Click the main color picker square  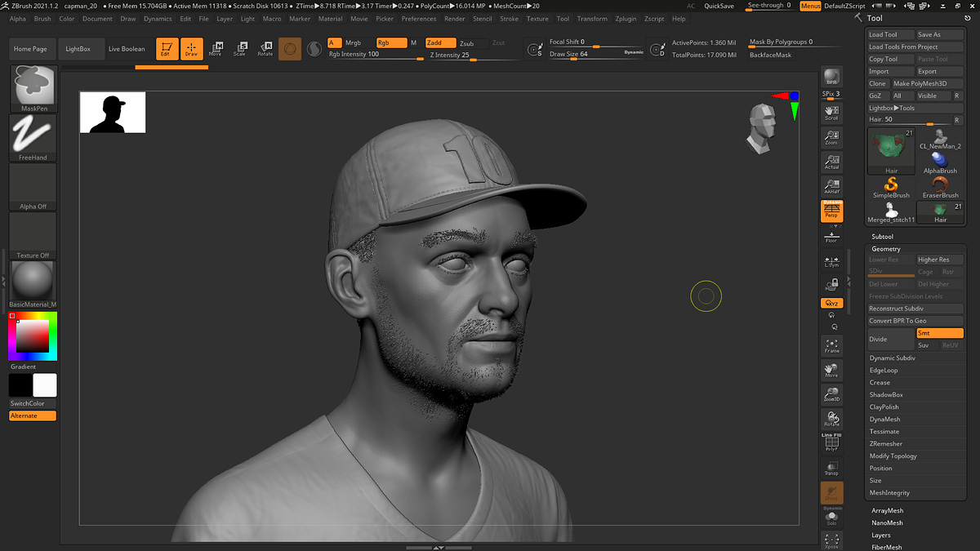tap(33, 335)
